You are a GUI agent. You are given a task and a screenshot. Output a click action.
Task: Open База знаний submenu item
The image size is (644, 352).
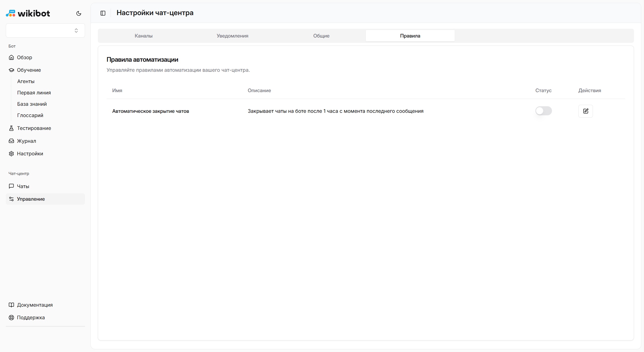point(32,104)
